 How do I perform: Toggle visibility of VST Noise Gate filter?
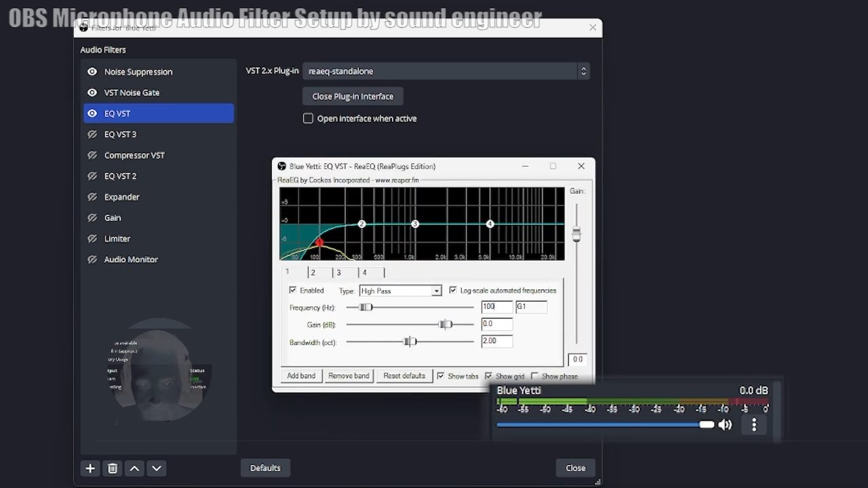pyautogui.click(x=92, y=93)
